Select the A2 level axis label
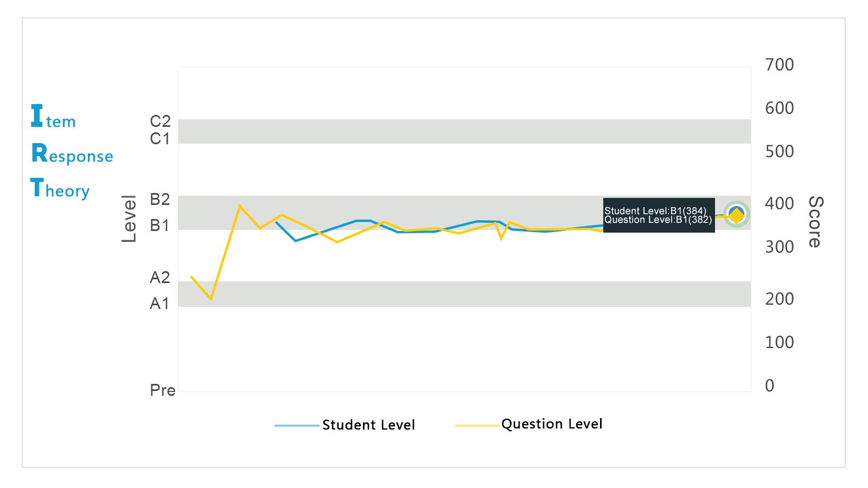Viewport: 868px width, 488px height. (160, 278)
